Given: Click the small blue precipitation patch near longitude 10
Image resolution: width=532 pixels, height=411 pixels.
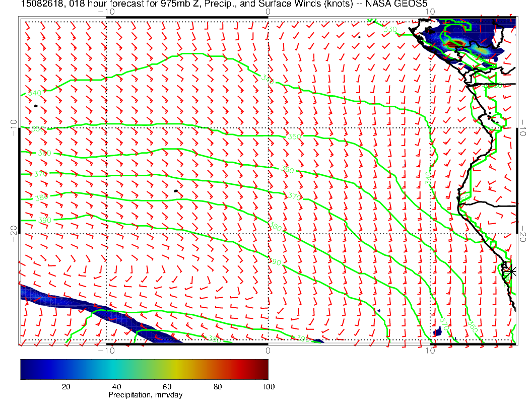Looking at the screenshot, I should pos(438,332).
